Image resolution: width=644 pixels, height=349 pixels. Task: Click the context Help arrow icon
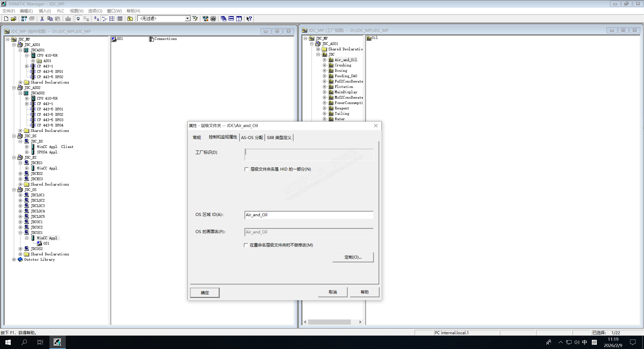249,19
